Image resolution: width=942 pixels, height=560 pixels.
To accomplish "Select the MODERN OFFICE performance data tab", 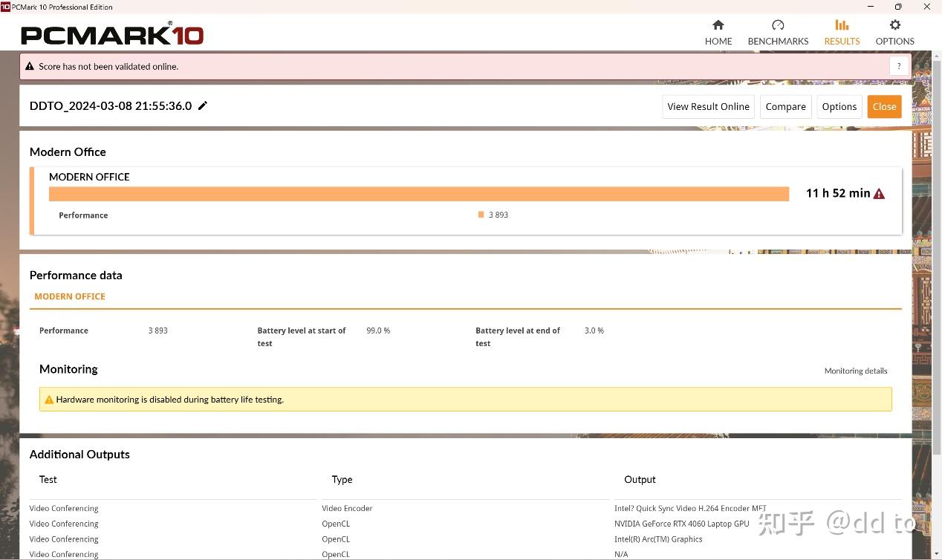I will 70,296.
